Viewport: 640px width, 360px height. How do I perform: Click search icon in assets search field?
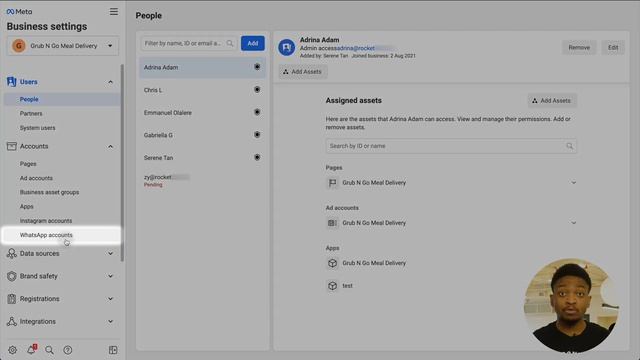click(569, 146)
